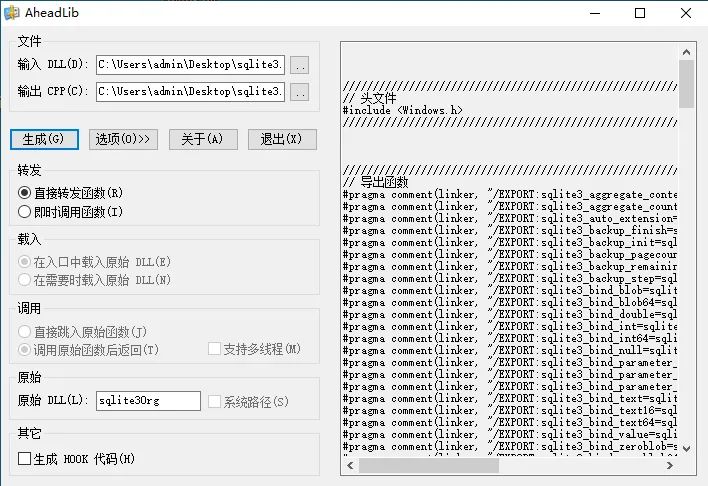Close the AheadLib window

686,13
